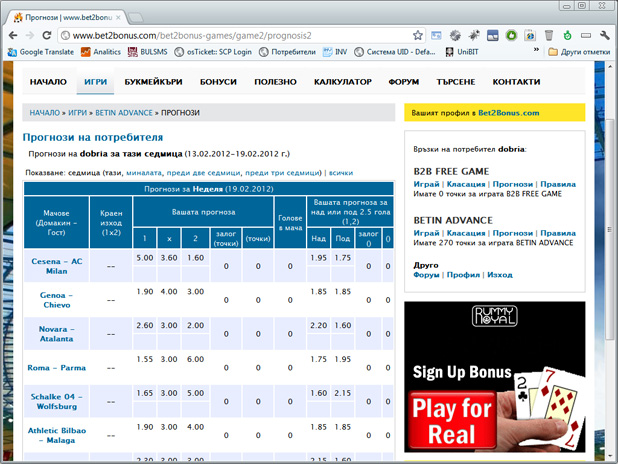Viewport: 618px width, 464px height.
Task: Open INV bookmark
Action: (x=335, y=52)
